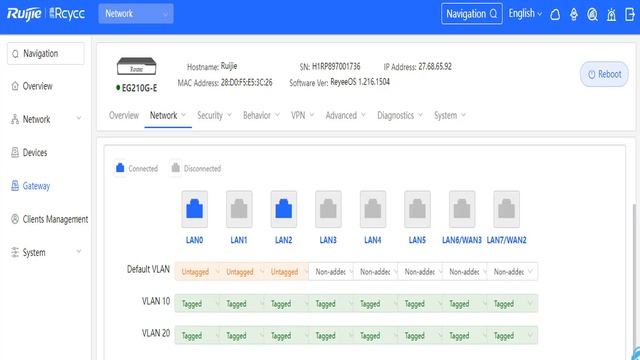Click the logout icon in header
The image size is (640, 360).
pyautogui.click(x=630, y=14)
